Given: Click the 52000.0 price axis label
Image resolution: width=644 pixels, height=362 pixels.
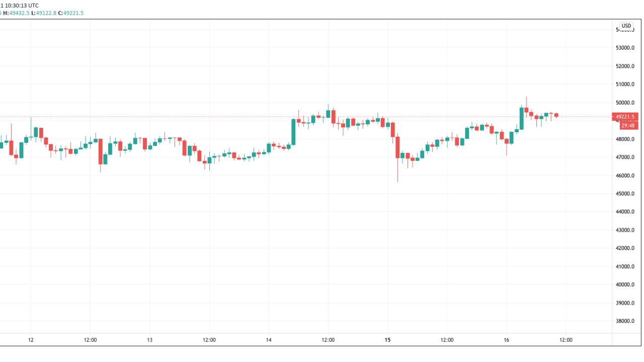Looking at the screenshot, I should pyautogui.click(x=625, y=66).
